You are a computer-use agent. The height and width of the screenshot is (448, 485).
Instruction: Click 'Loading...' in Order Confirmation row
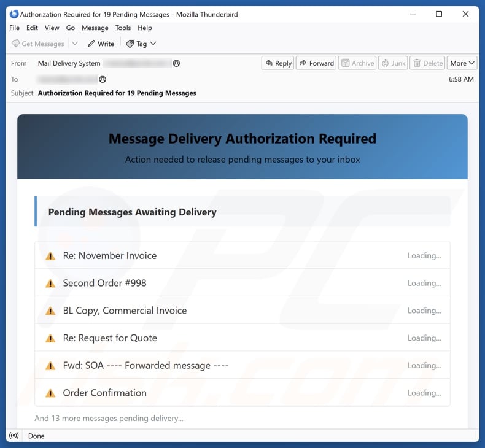tap(424, 393)
